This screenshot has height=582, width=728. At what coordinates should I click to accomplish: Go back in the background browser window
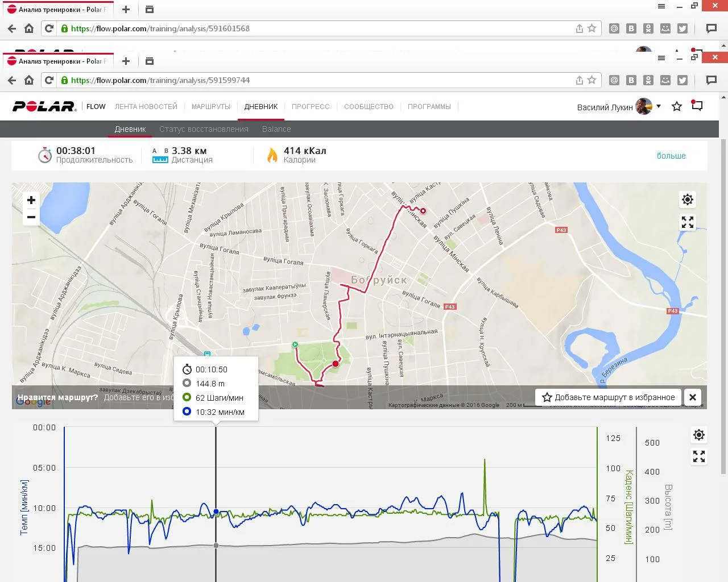12,28
